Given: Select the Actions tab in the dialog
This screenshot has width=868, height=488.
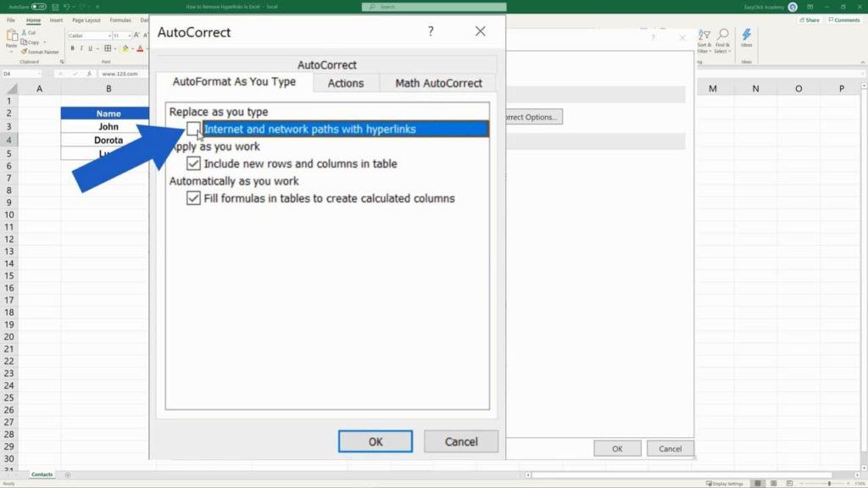Looking at the screenshot, I should 346,82.
